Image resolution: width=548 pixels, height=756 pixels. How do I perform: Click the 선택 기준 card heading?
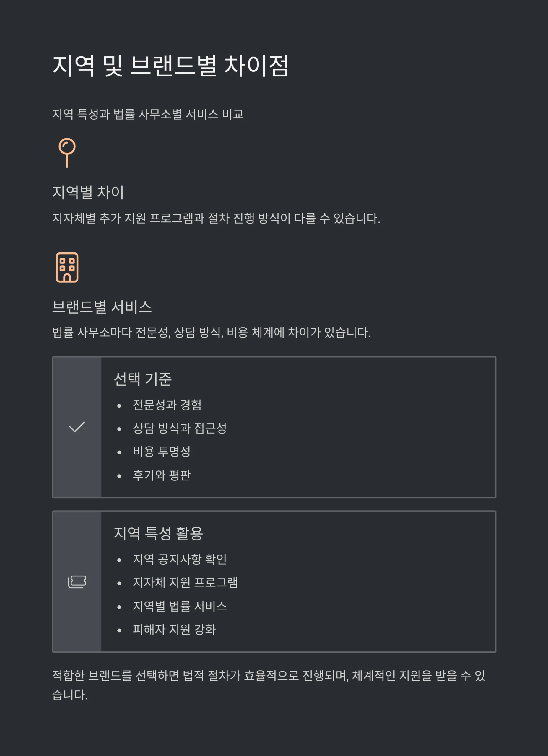point(143,379)
